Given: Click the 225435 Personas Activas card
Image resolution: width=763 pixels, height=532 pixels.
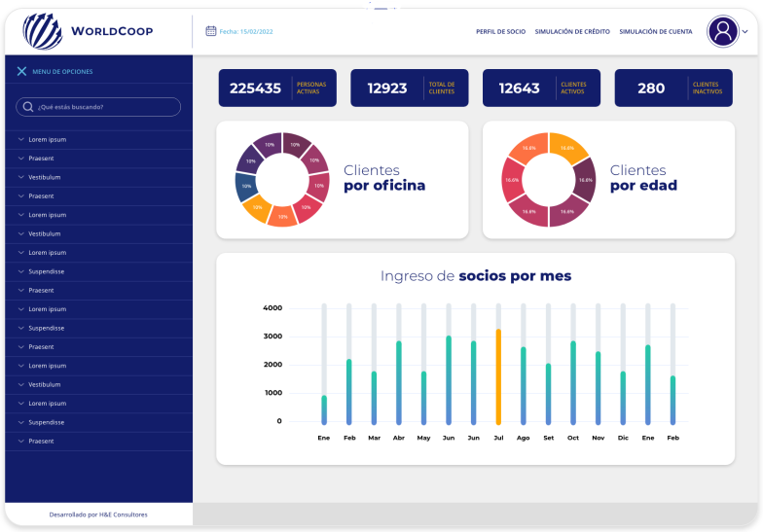Looking at the screenshot, I should point(277,89).
